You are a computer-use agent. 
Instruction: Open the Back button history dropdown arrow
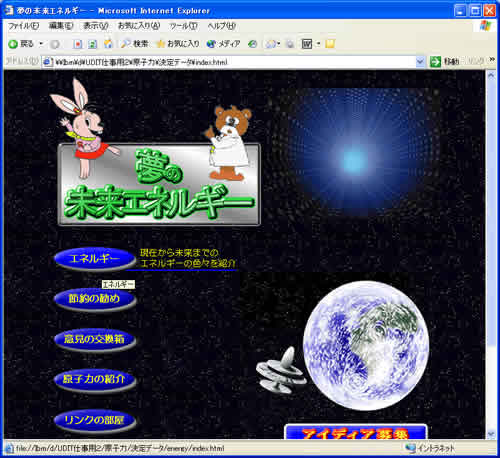(x=41, y=44)
